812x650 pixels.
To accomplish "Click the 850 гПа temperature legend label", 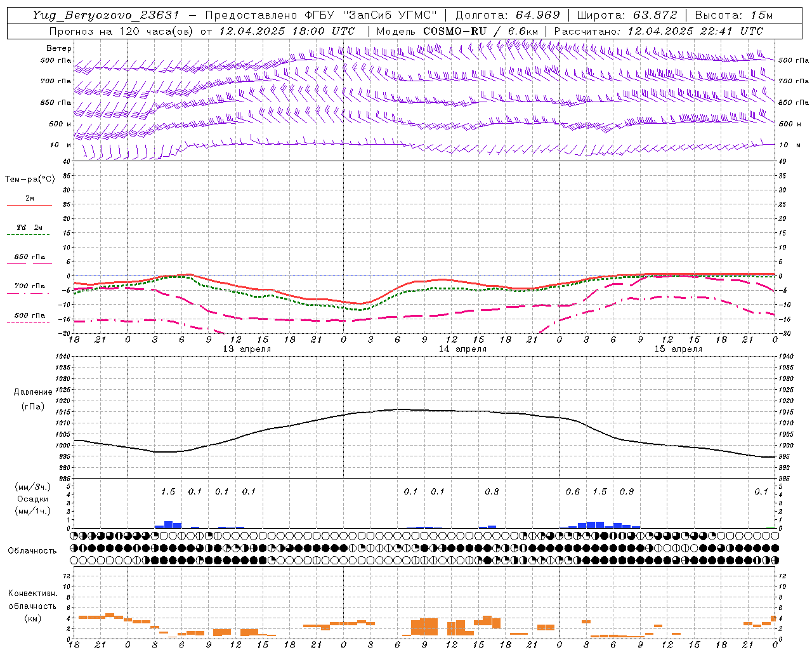I will (x=29, y=257).
